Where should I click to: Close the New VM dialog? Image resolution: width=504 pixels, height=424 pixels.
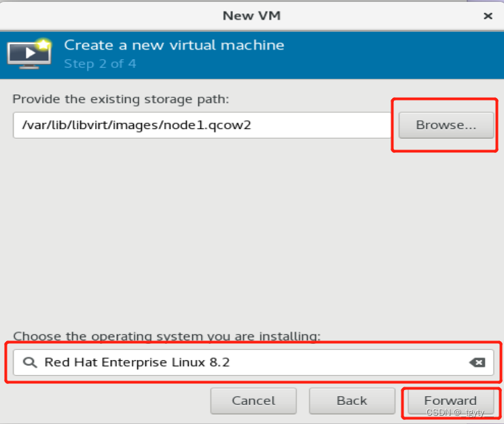(x=488, y=15)
